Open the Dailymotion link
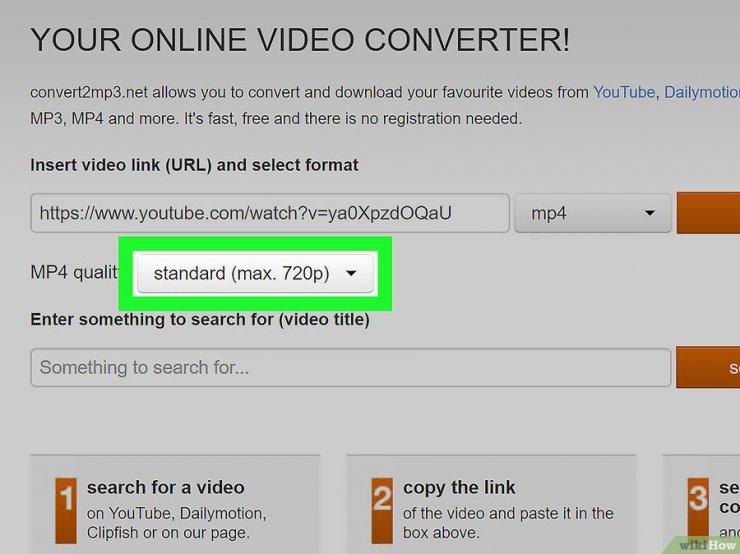This screenshot has width=740, height=554. [x=702, y=92]
